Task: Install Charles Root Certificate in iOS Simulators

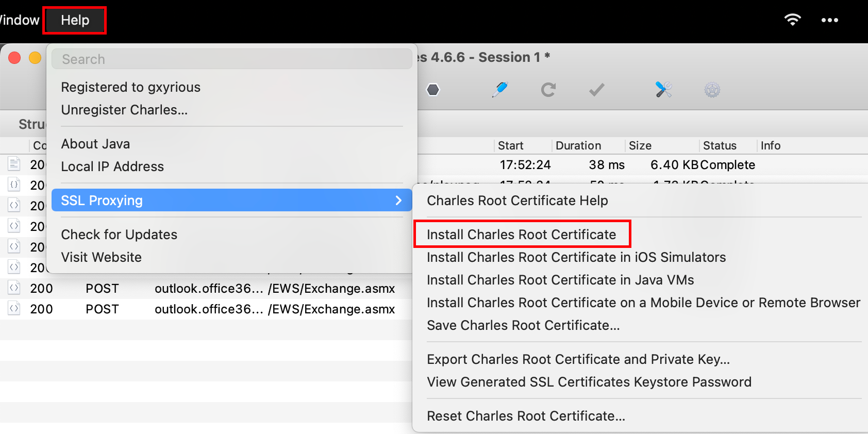Action: pos(576,257)
